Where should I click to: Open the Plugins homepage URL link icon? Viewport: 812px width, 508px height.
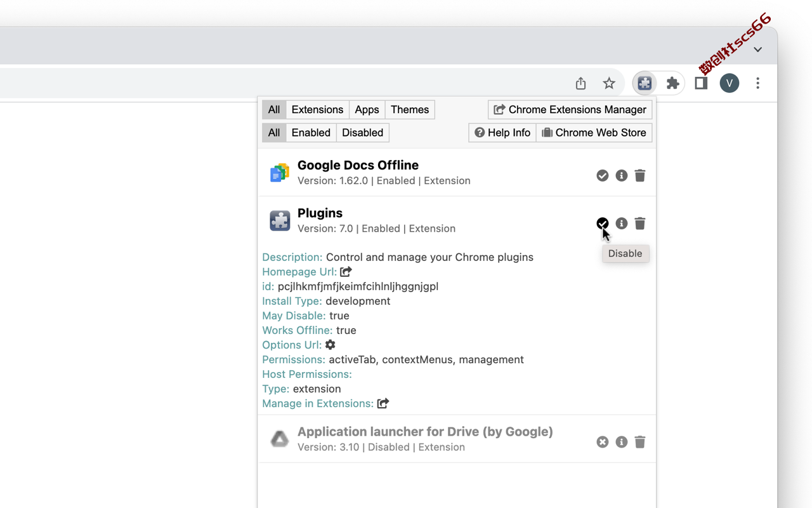tap(346, 272)
